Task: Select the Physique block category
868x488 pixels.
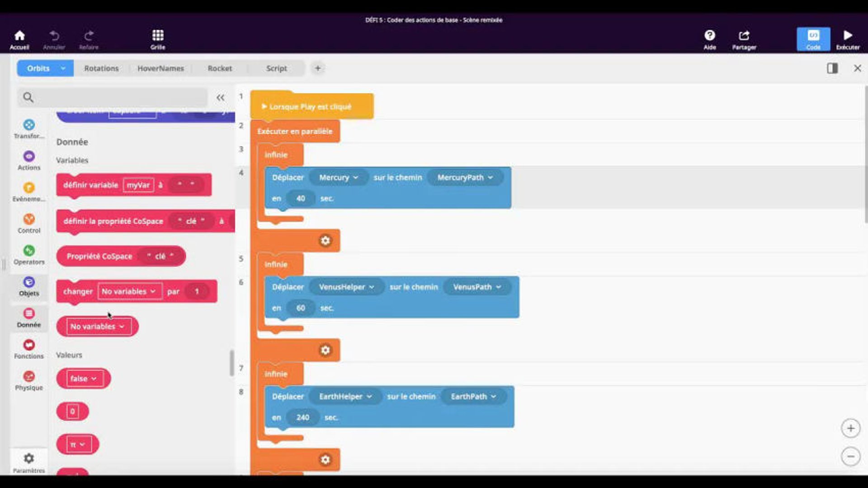Action: [x=29, y=381]
